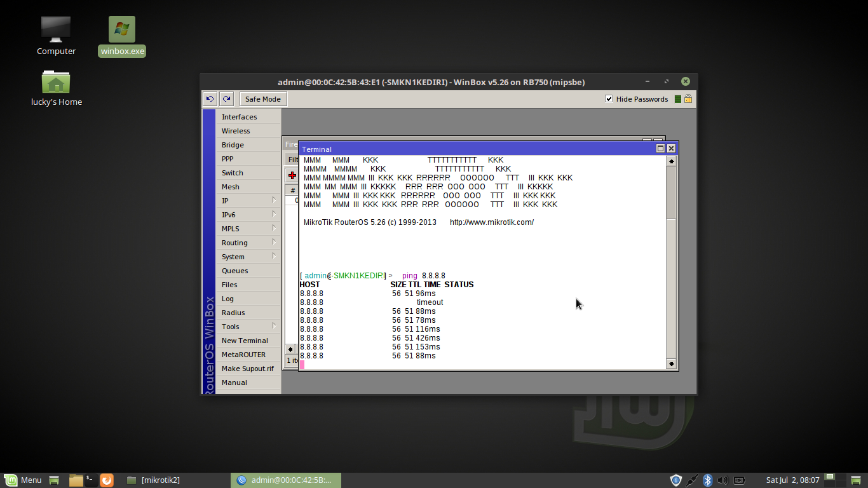Click the Redo arrow in WinBox toolbar

coord(226,98)
